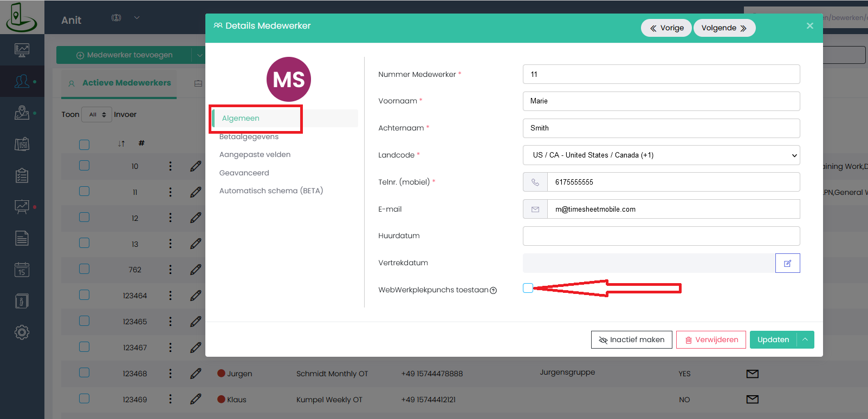The height and width of the screenshot is (419, 868).
Task: Click pencil edit icon for employee 762
Action: tap(196, 270)
